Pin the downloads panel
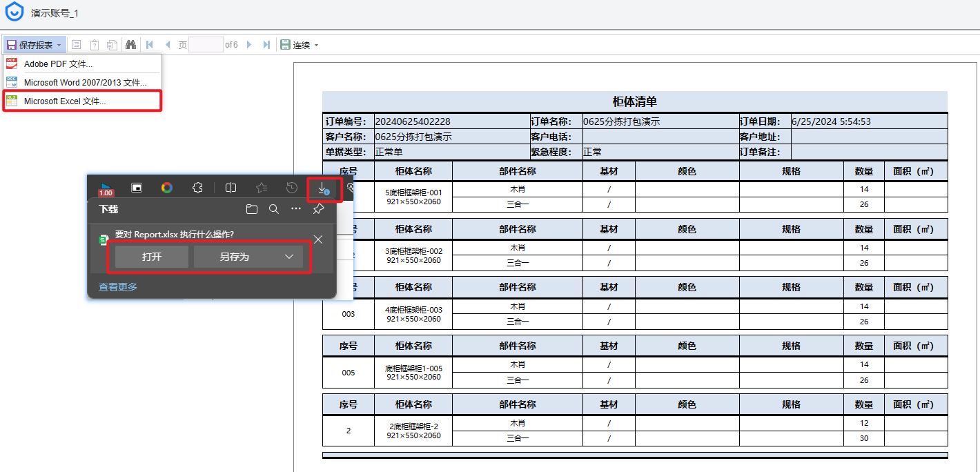 tap(318, 209)
